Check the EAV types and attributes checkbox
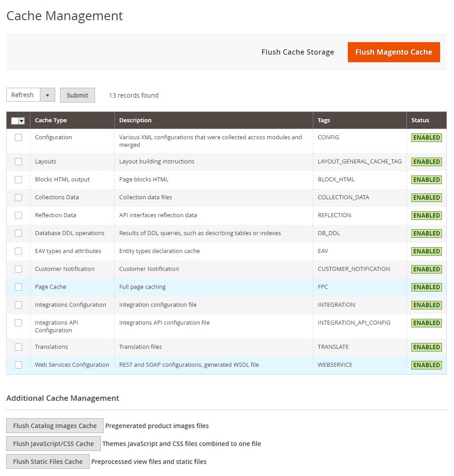The width and height of the screenshot is (454, 476). coord(18,251)
